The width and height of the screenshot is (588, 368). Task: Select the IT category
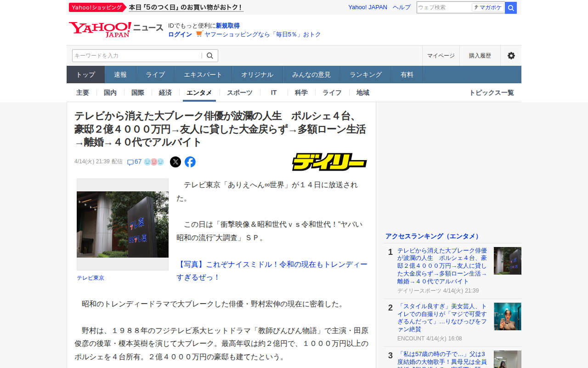(x=274, y=92)
